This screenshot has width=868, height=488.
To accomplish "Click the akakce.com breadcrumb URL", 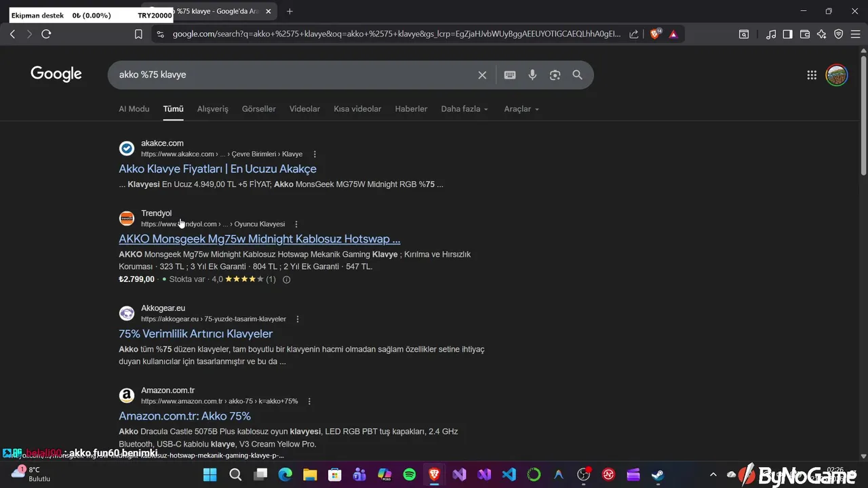I will tap(222, 154).
